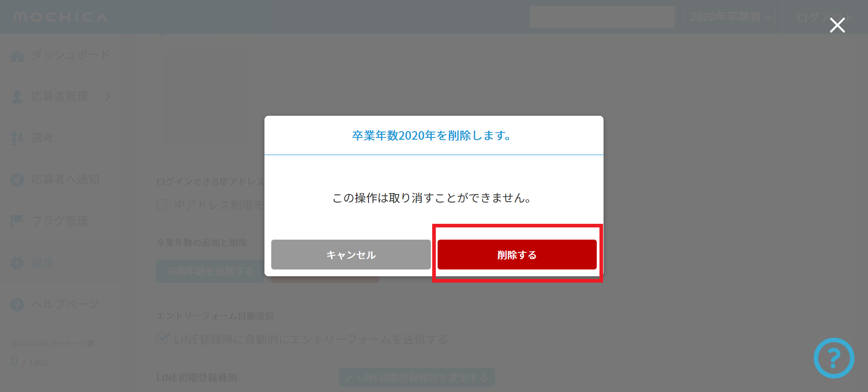Click the gray キャンセル button

pyautogui.click(x=351, y=255)
